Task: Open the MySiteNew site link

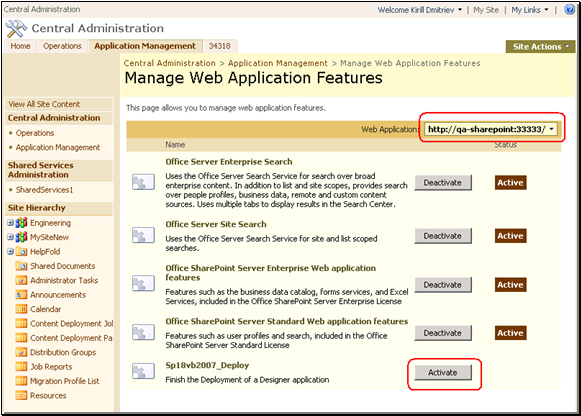Action: [49, 237]
